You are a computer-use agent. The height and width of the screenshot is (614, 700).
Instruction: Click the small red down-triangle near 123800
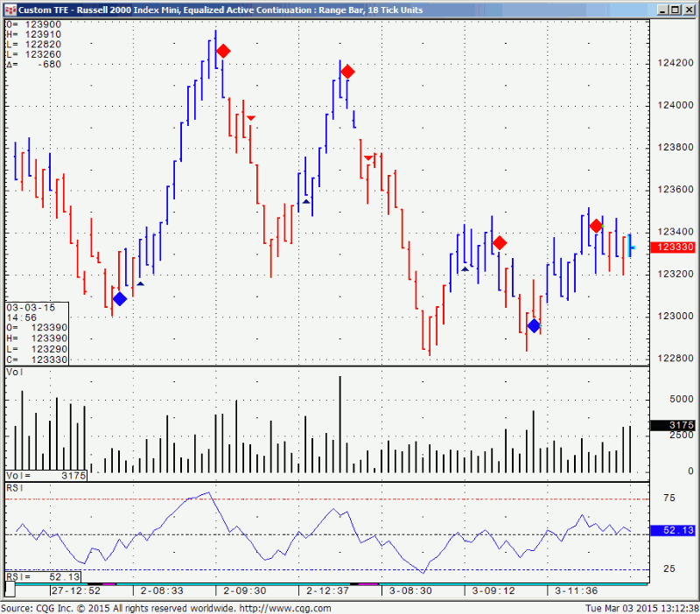[368, 157]
